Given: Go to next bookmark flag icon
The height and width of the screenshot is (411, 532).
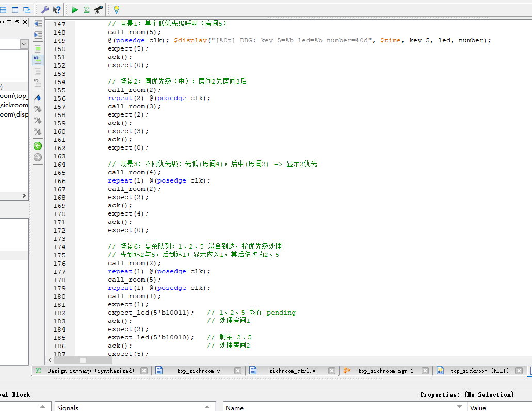Looking at the screenshot, I should point(38,109).
